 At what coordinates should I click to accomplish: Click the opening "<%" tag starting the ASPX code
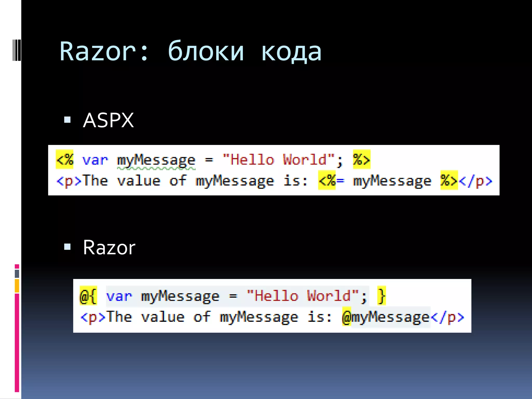(x=65, y=159)
